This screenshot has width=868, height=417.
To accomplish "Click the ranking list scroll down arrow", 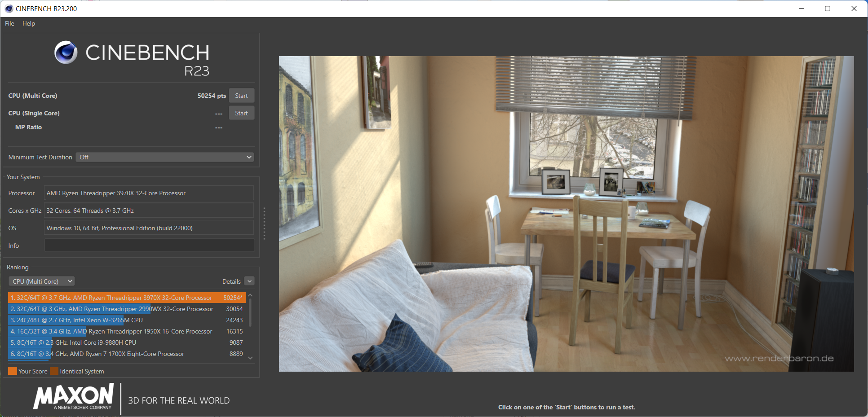I will coord(250,358).
